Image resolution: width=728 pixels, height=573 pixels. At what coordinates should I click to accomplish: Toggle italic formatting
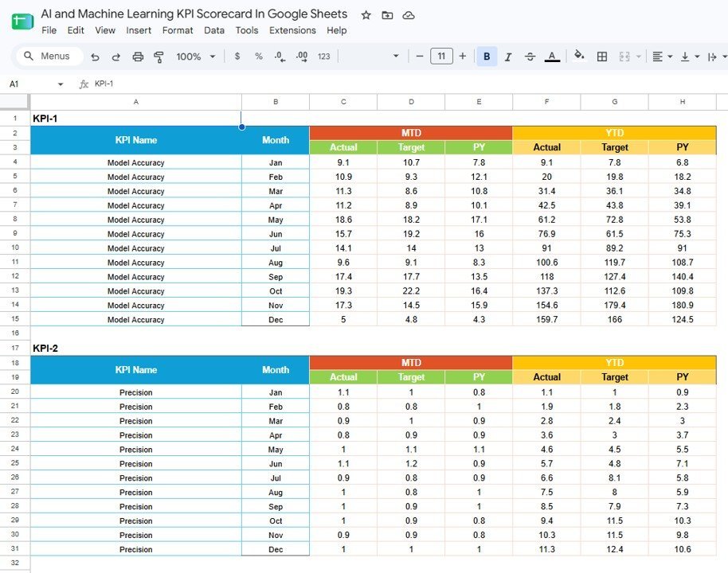pyautogui.click(x=508, y=57)
